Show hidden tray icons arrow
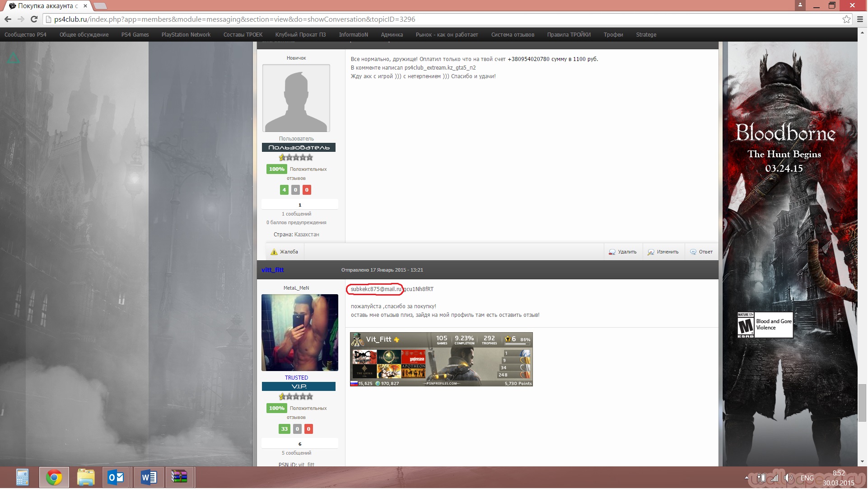Image resolution: width=868 pixels, height=489 pixels. coord(746,478)
